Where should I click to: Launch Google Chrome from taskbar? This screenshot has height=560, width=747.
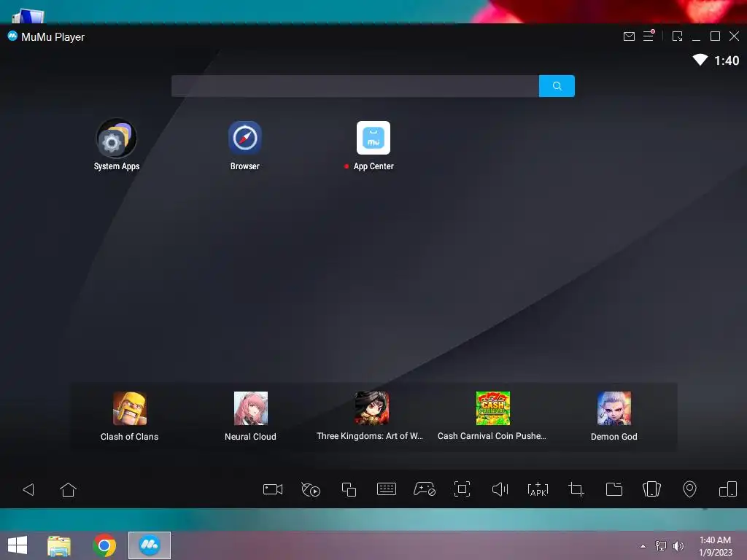[x=104, y=545]
